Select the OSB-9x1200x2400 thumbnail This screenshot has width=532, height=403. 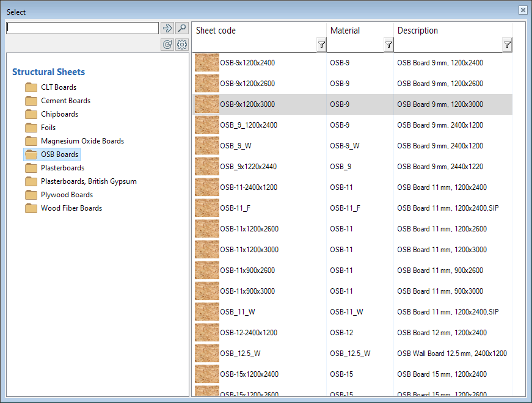pyautogui.click(x=207, y=63)
